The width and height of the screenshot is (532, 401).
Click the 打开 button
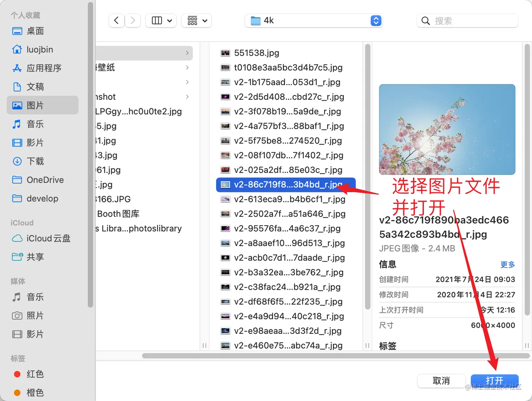(x=494, y=381)
